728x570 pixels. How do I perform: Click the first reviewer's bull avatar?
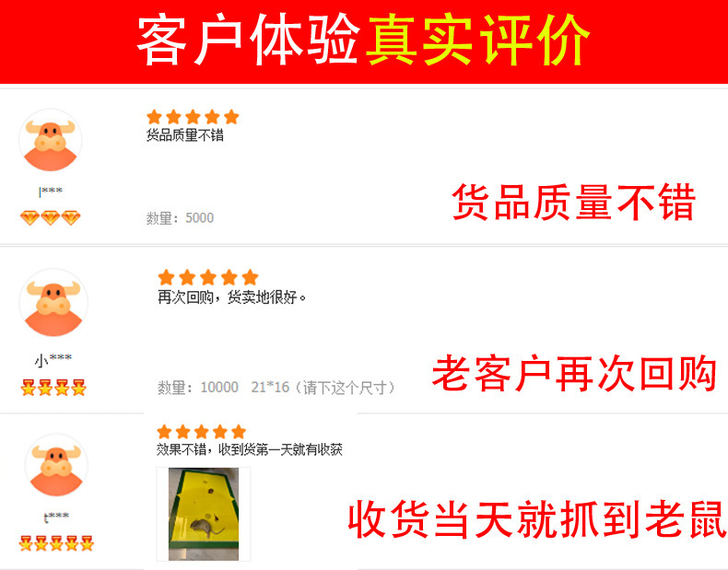(x=50, y=140)
